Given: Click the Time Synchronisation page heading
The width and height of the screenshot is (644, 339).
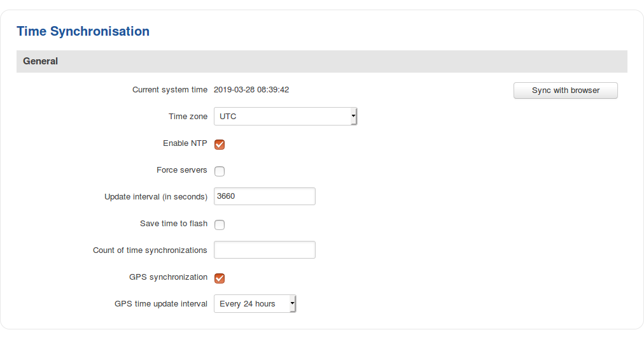Looking at the screenshot, I should point(83,31).
